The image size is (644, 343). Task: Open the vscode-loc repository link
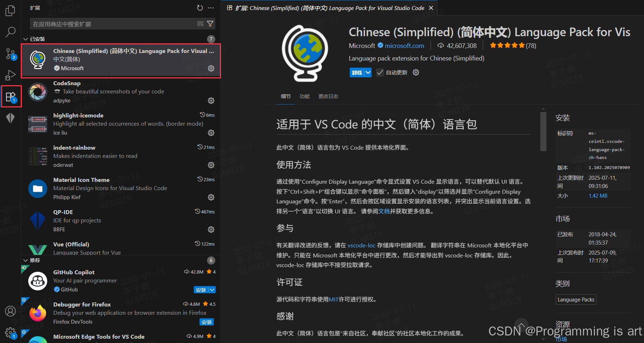(362, 245)
